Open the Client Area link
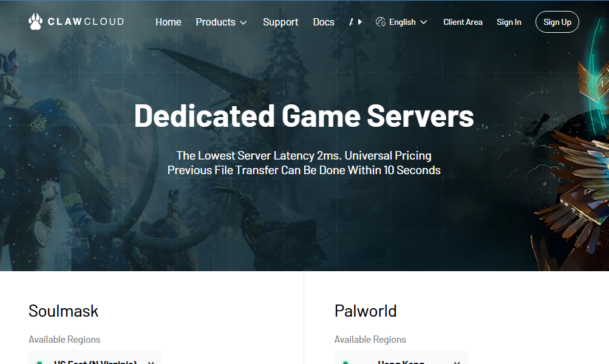 (x=463, y=22)
